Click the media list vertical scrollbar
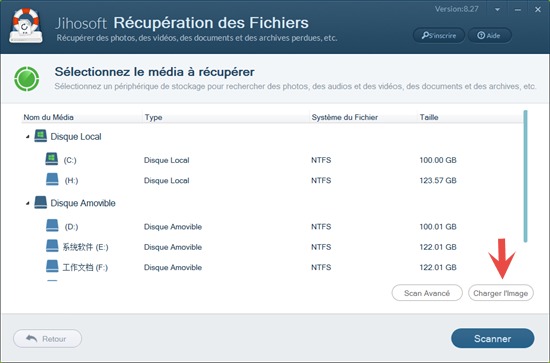 click(525, 176)
